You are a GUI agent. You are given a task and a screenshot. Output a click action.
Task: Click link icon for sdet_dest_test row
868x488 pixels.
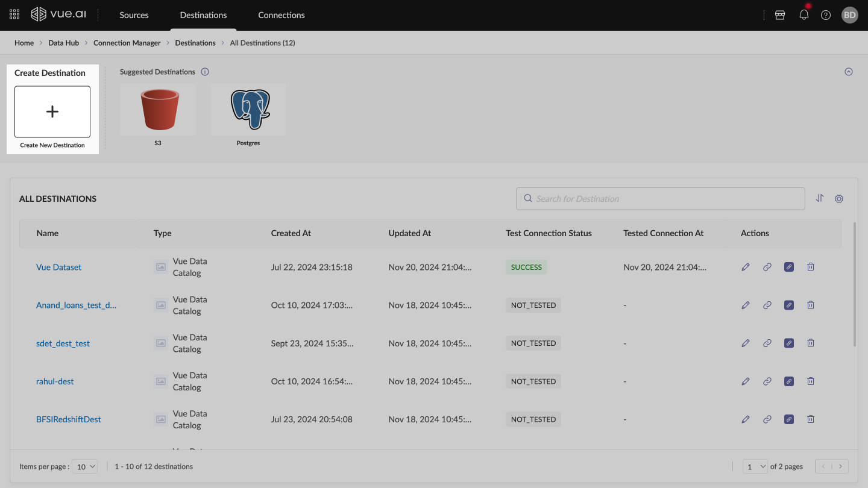coord(767,343)
